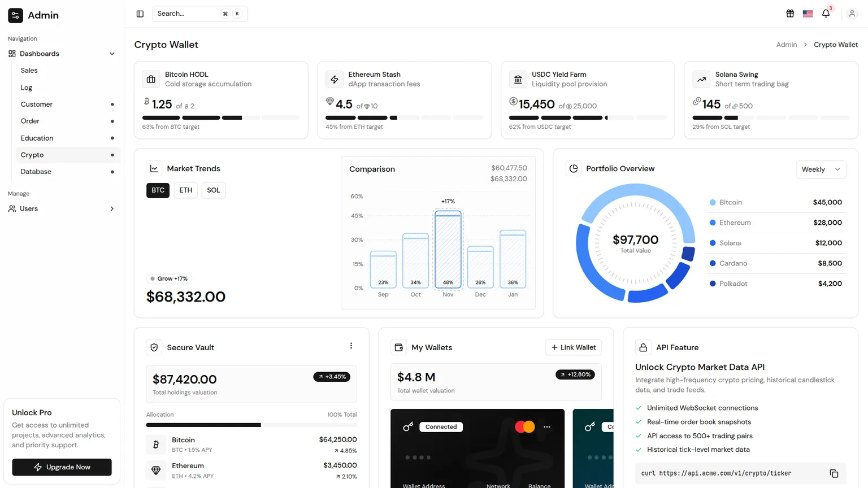This screenshot has height=488, width=868.
Task: Click the USDC Yield Farm bank icon
Action: point(518,79)
